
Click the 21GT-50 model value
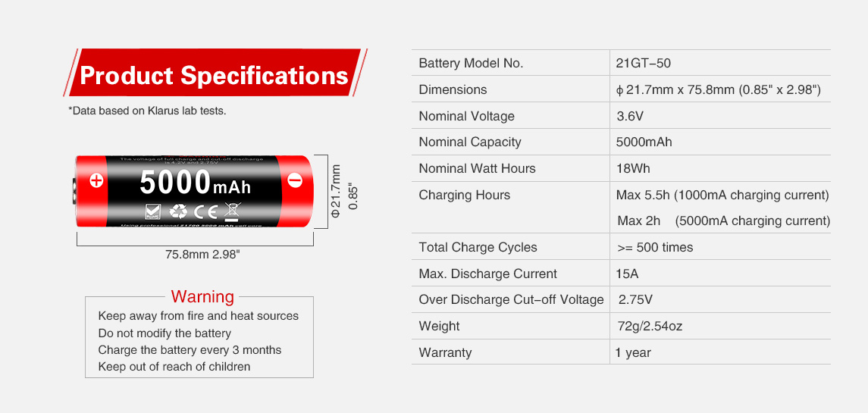(644, 64)
